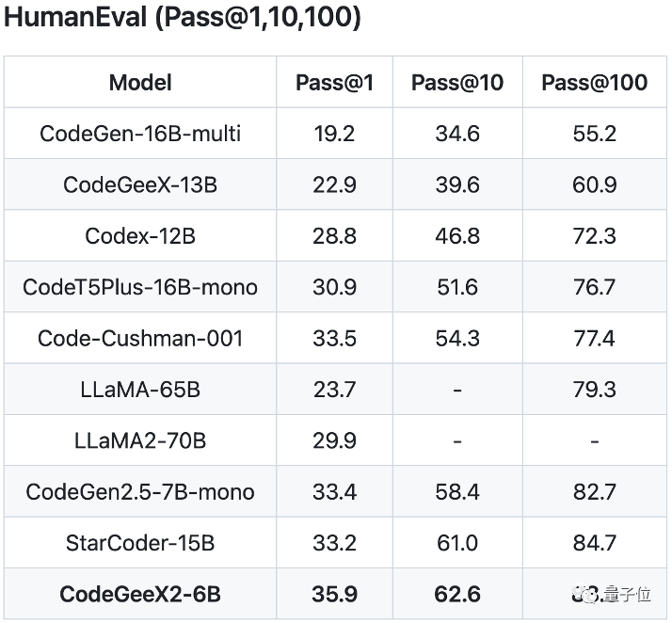Image resolution: width=672 pixels, height=623 pixels.
Task: Select CodeT5Plus-16B-mono model cell
Action: pyautogui.click(x=140, y=287)
